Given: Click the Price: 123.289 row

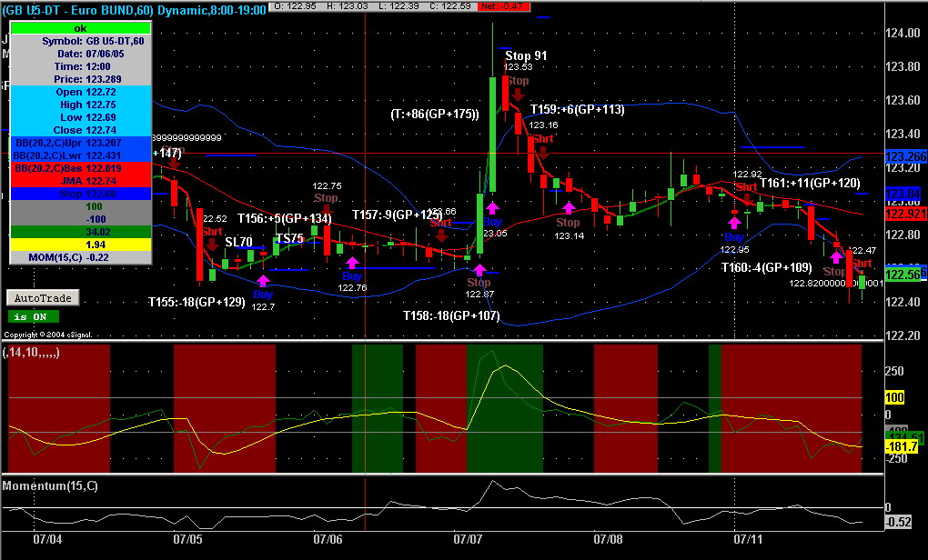Looking at the screenshot, I should pos(80,79).
